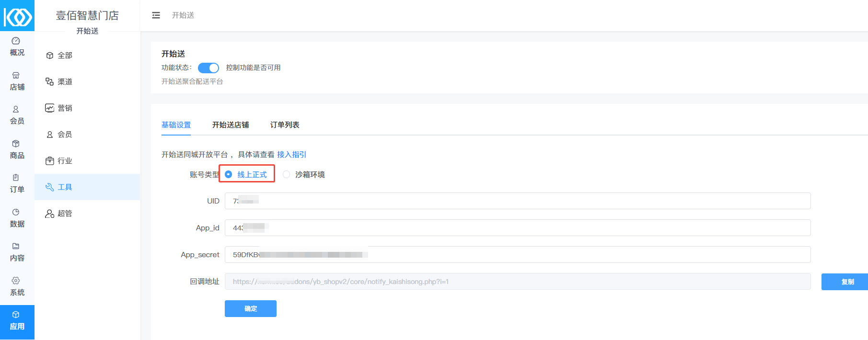The width and height of the screenshot is (868, 340).
Task: Open the 渠道 channel menu item
Action: point(65,82)
